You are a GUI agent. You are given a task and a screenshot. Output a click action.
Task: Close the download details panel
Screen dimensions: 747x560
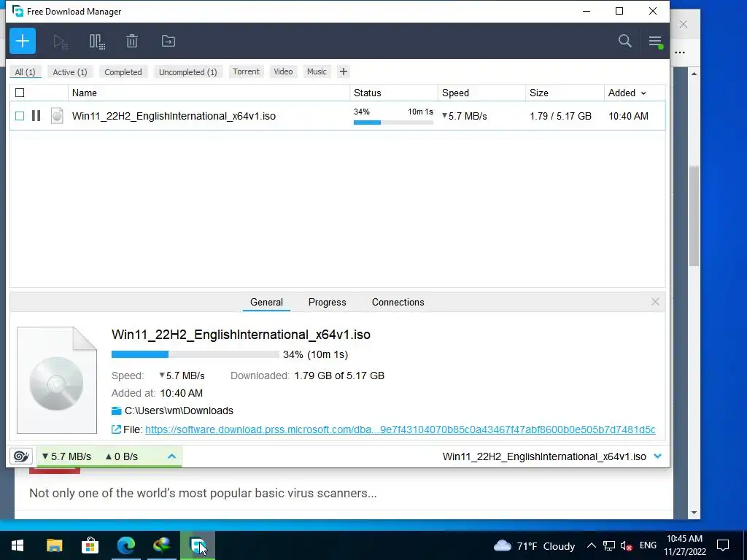(656, 302)
